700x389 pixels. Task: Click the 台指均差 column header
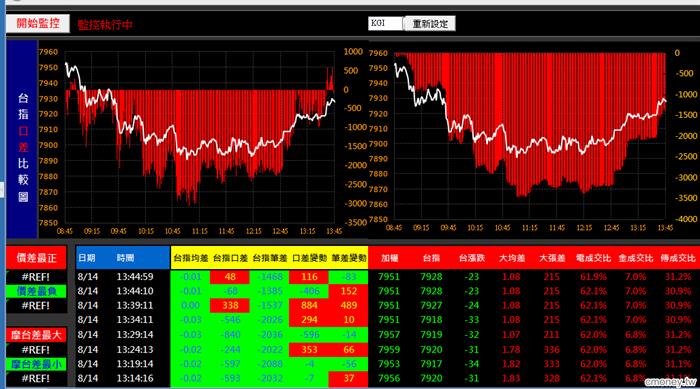(x=191, y=258)
